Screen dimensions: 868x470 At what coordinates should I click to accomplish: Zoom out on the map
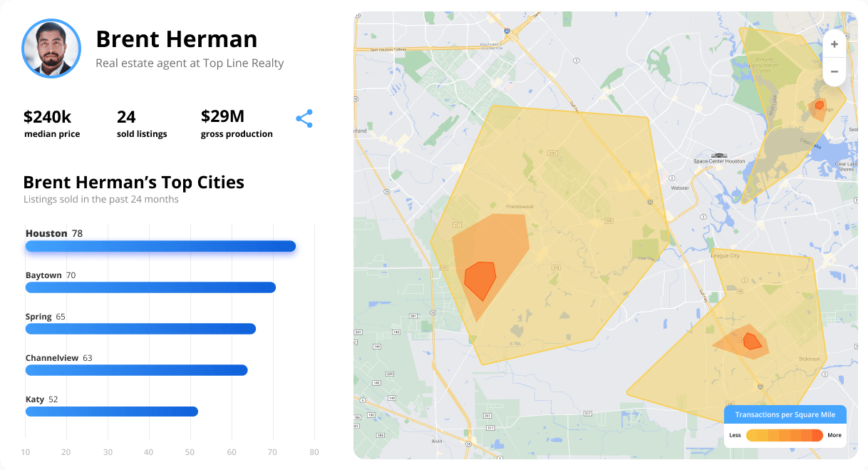(x=834, y=71)
